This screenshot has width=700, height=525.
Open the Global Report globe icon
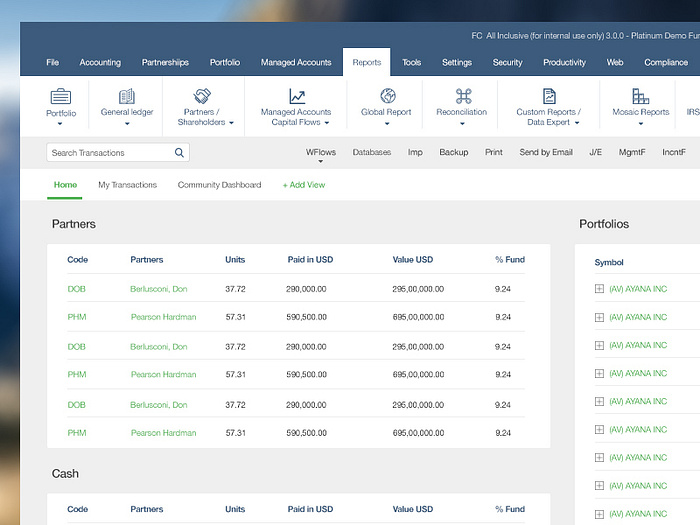(388, 96)
